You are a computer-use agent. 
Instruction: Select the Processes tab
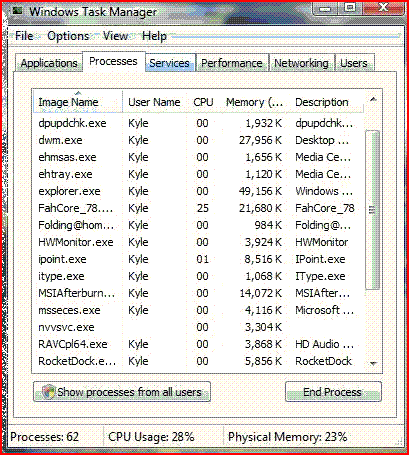click(x=113, y=61)
